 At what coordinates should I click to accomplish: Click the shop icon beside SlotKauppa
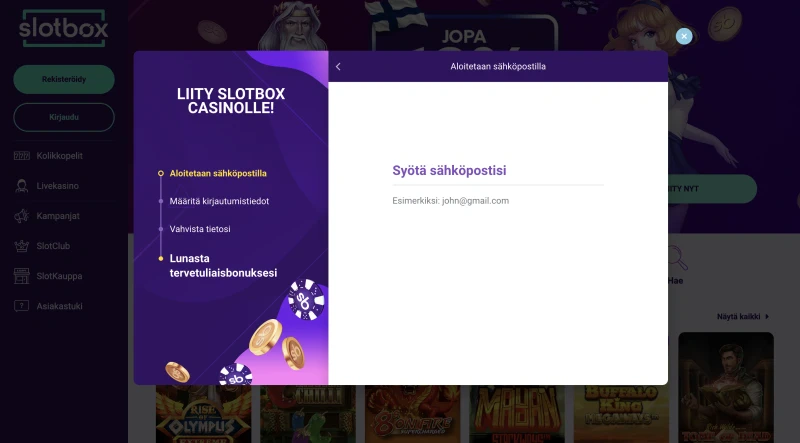(21, 276)
